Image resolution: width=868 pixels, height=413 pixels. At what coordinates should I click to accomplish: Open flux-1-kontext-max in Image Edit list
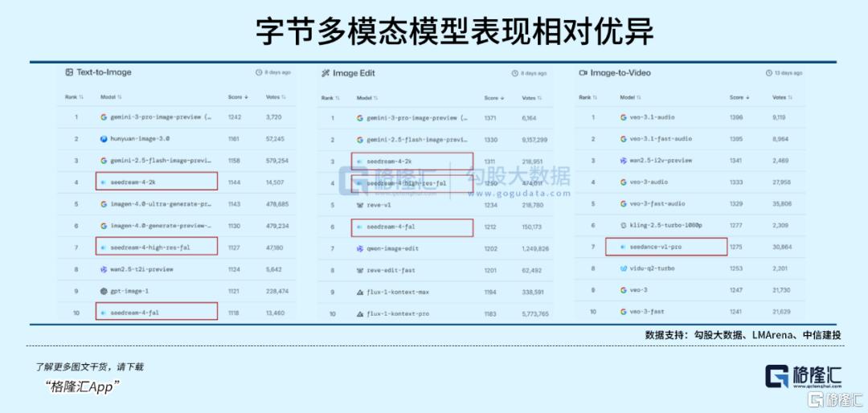(x=398, y=292)
